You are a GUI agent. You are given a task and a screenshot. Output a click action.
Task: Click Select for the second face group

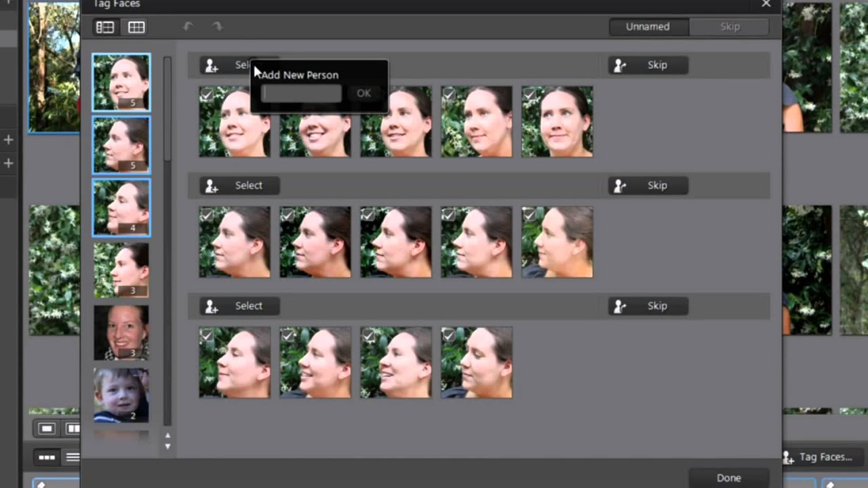pyautogui.click(x=239, y=186)
